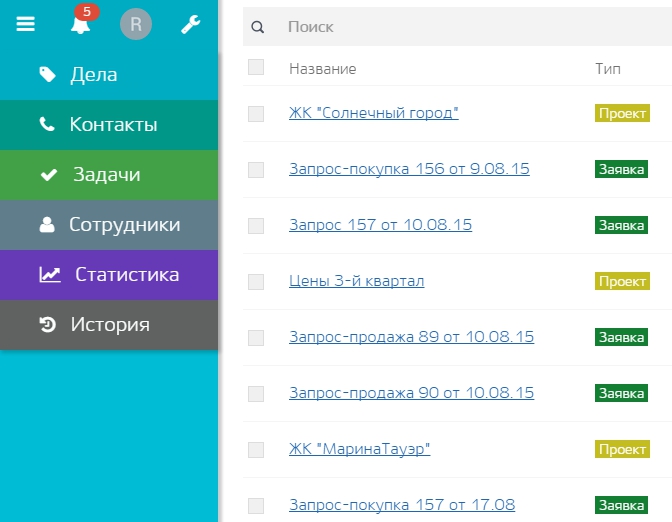Show the Статистика section

[109, 275]
